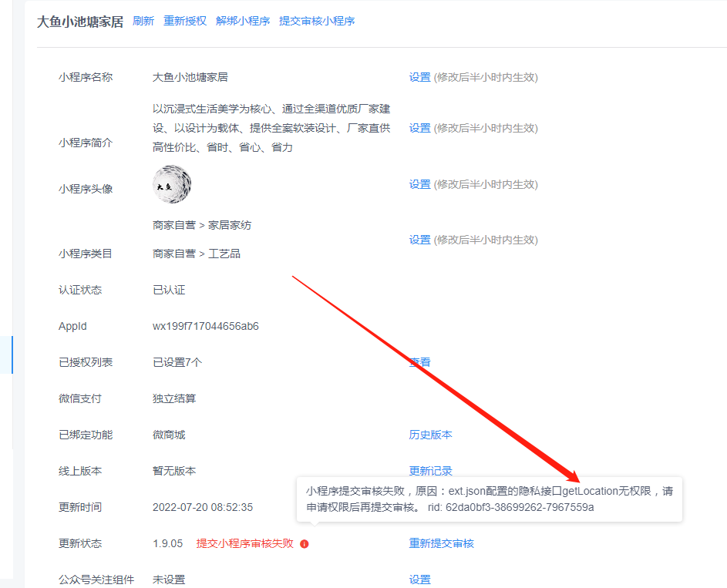
Task: Click the category 商家自营 > 工艺品
Action: 196,254
